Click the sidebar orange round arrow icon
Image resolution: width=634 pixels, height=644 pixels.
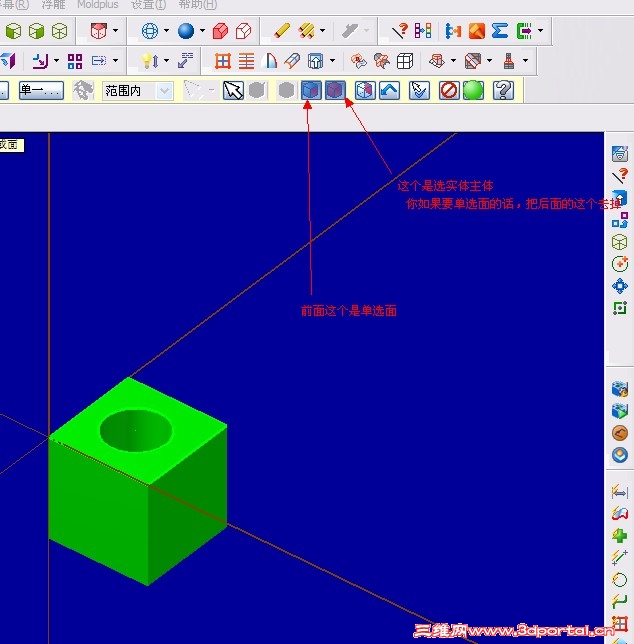click(x=620, y=433)
